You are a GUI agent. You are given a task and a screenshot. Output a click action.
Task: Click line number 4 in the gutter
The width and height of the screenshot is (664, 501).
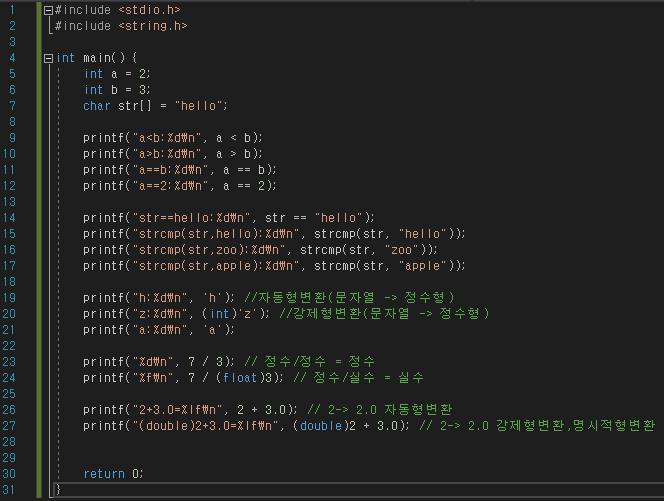click(x=12, y=58)
